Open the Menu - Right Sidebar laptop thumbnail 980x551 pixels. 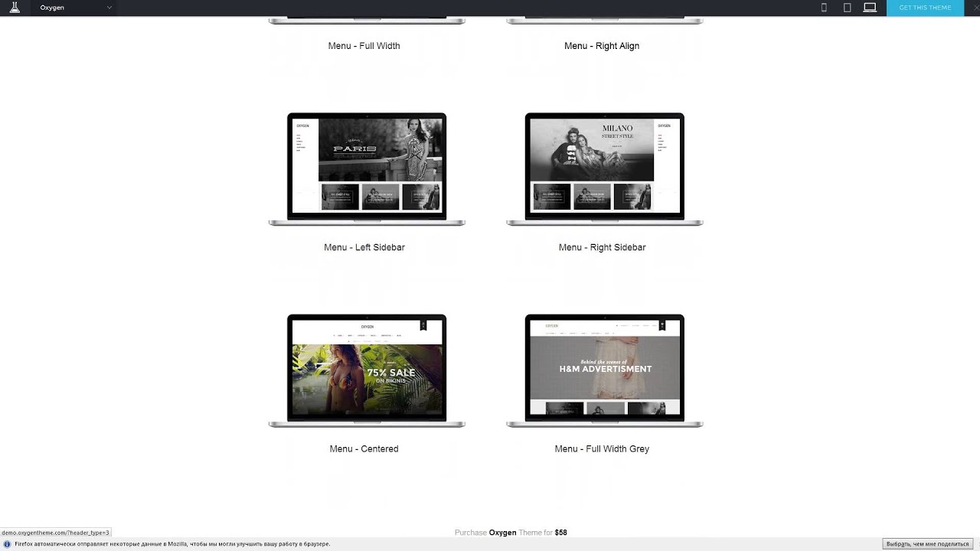[605, 169]
